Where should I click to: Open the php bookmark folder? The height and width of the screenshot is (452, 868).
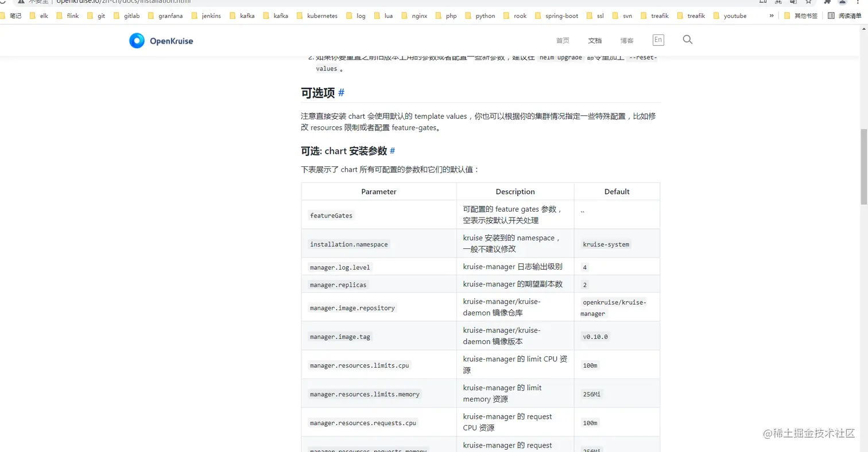click(x=446, y=16)
